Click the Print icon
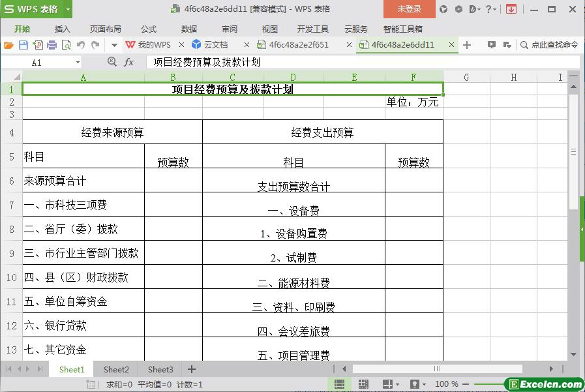 coord(52,45)
